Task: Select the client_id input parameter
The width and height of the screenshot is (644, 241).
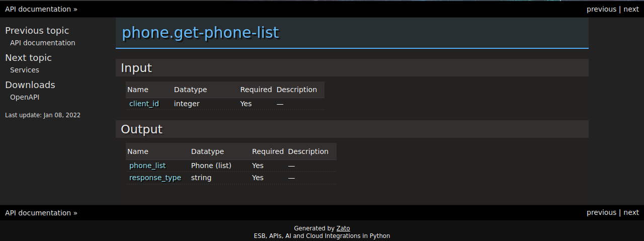Action: point(144,104)
